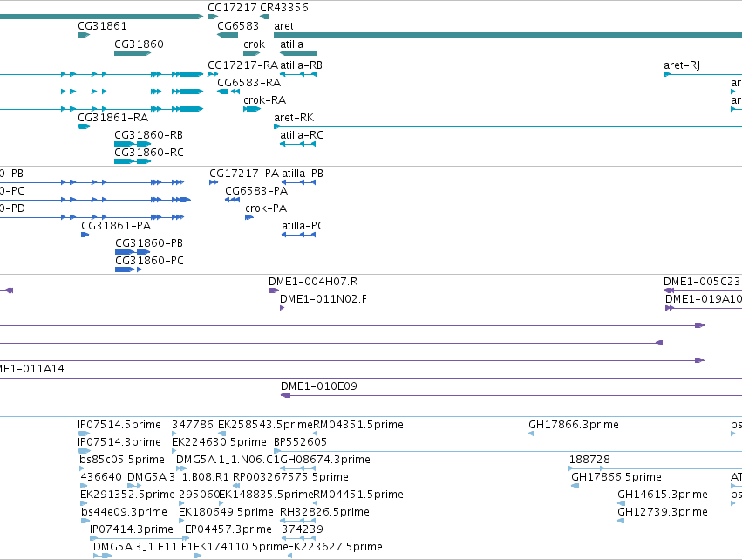Click the atilla-RC transcript glyph
Screen dimensions: 742x560
click(x=297, y=144)
